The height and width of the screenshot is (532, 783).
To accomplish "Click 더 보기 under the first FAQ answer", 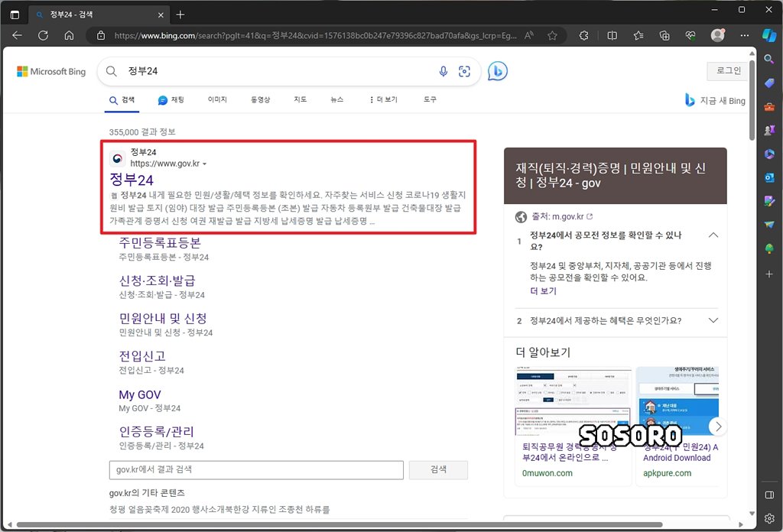I will [x=544, y=291].
